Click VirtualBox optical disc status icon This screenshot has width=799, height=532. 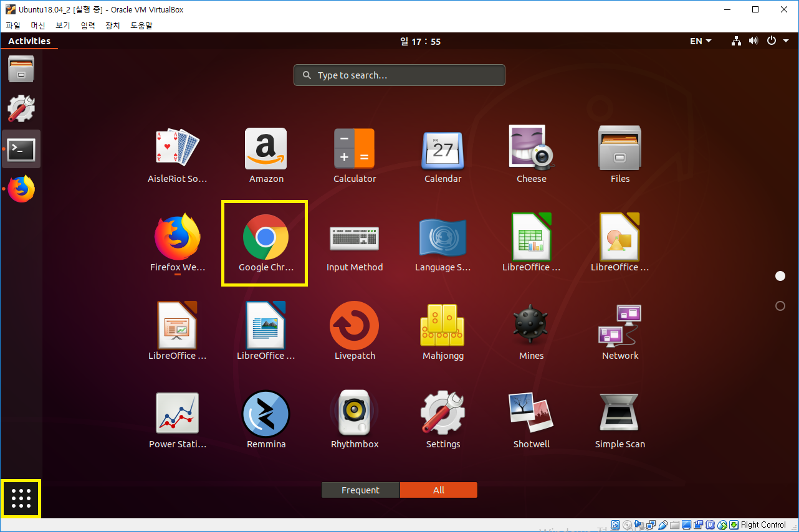(628, 525)
